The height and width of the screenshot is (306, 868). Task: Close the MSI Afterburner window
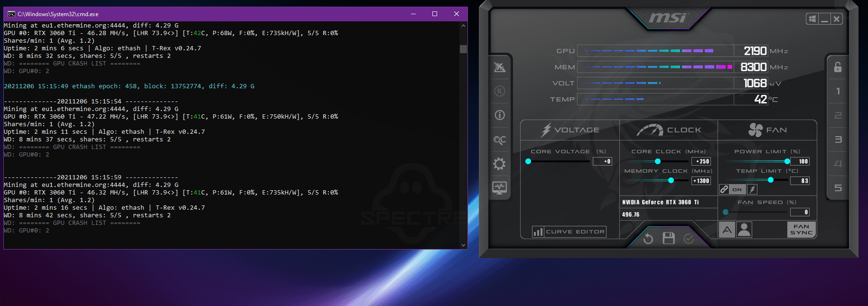click(837, 19)
